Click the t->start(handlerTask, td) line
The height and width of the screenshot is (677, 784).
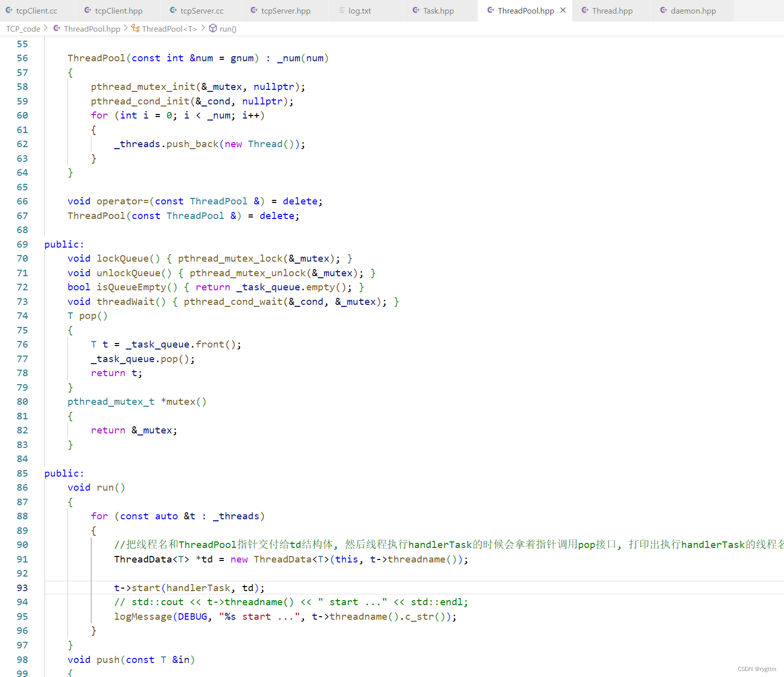coord(189,588)
